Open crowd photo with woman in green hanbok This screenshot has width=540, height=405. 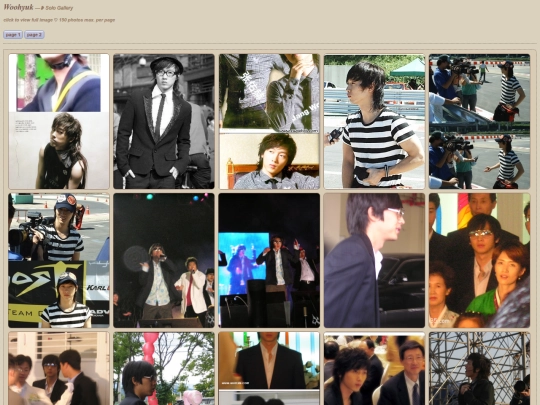[479, 260]
